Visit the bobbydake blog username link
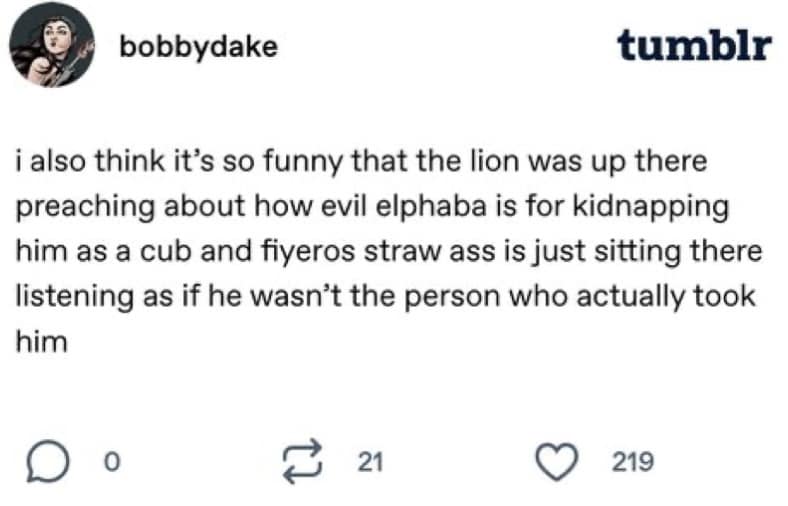This screenshot has height=506, width=788. click(197, 45)
